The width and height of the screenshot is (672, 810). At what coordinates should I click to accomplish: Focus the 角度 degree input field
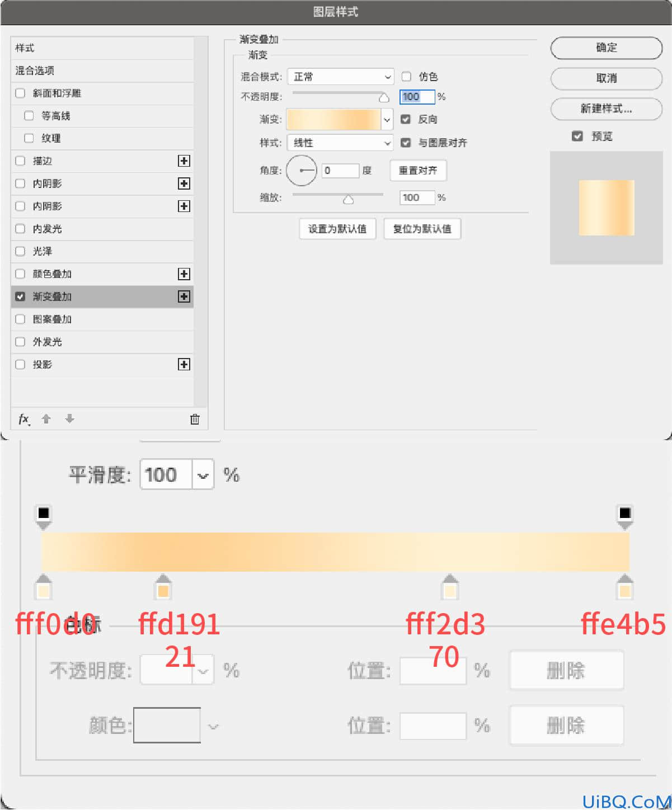pyautogui.click(x=340, y=171)
